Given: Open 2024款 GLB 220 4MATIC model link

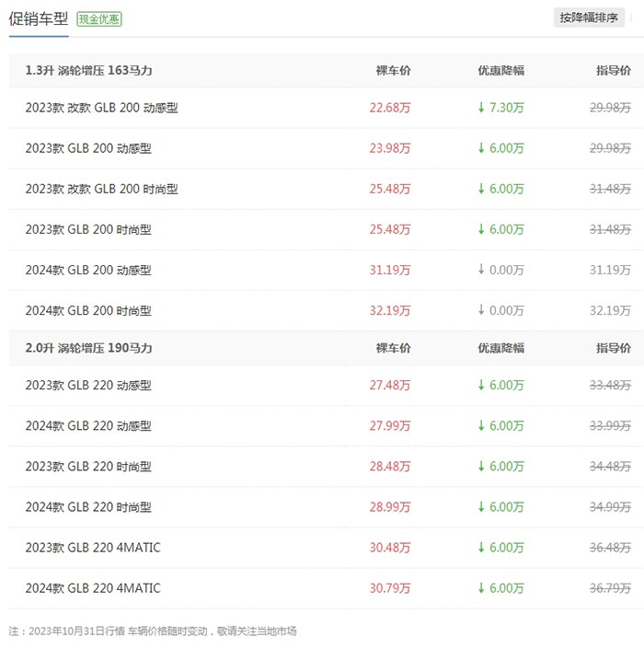Looking at the screenshot, I should (93, 588).
